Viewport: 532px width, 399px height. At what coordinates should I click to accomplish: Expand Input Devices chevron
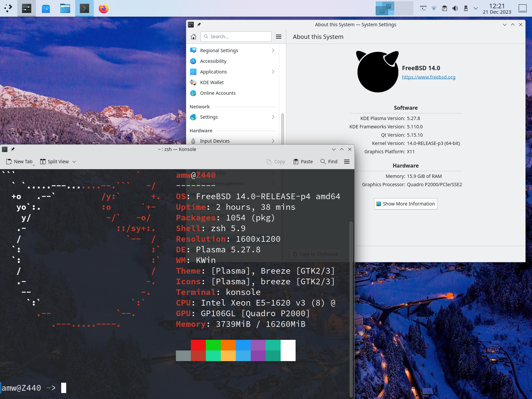coord(273,141)
